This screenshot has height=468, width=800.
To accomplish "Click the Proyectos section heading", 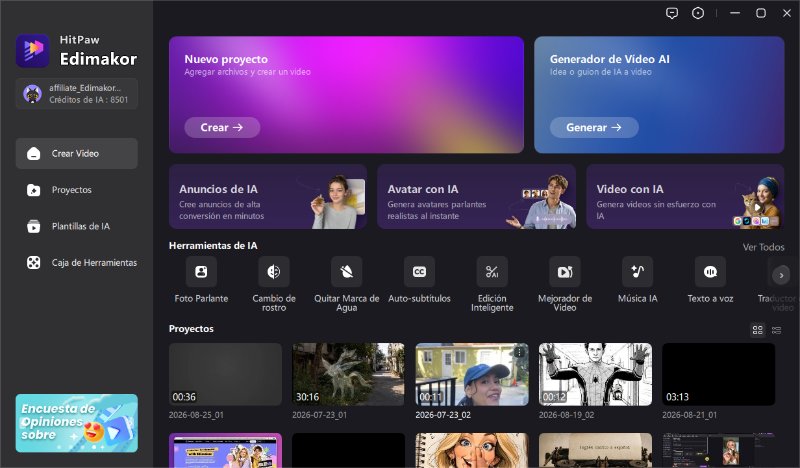I will tap(191, 329).
